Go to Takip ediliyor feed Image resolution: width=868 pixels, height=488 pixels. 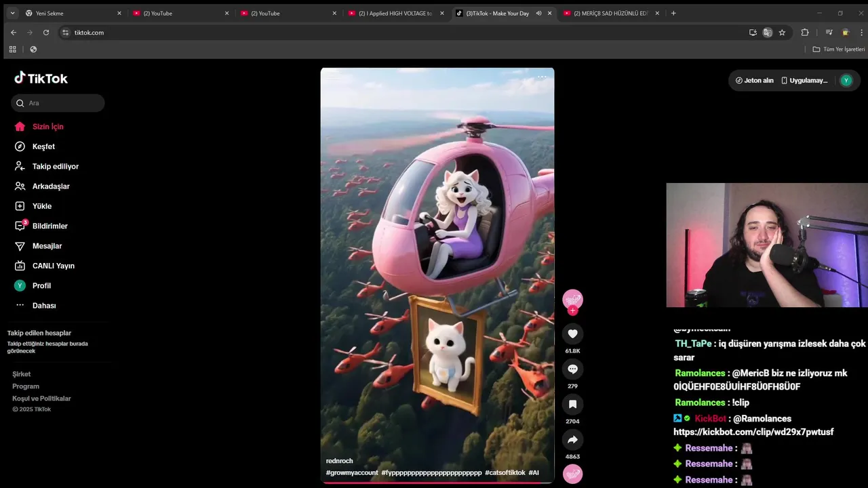47,166
